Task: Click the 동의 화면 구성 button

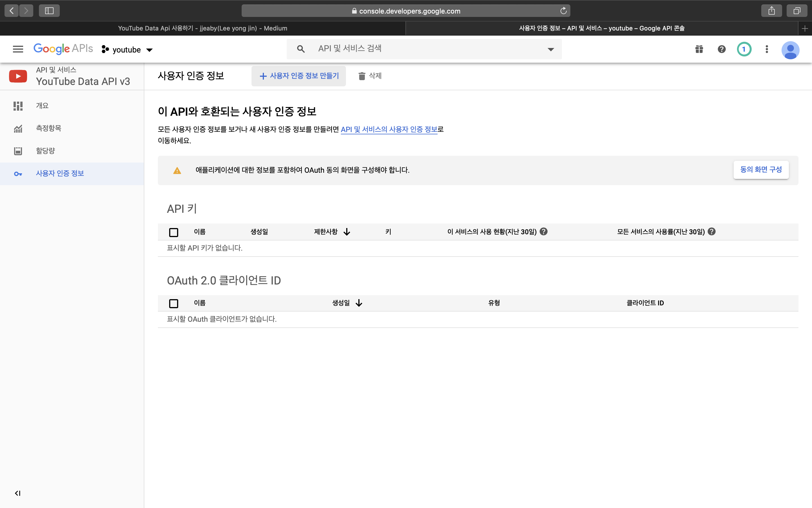Action: coord(761,170)
